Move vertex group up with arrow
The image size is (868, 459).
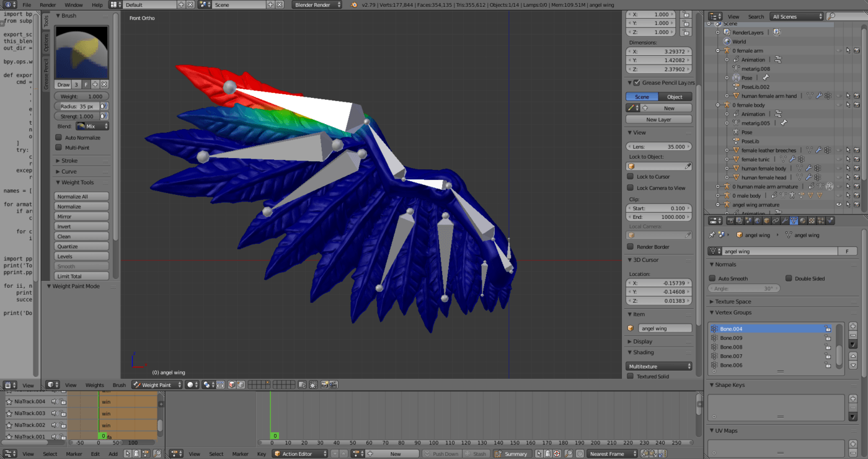[853, 356]
